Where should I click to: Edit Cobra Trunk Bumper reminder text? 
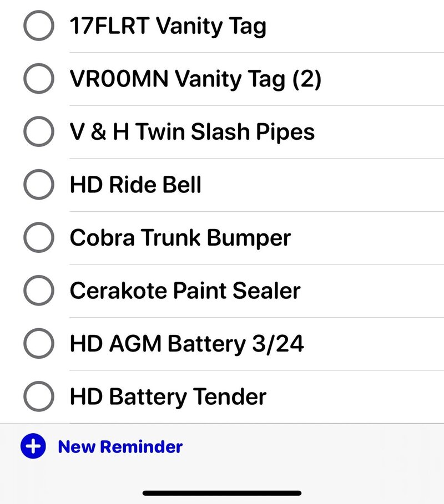180,238
